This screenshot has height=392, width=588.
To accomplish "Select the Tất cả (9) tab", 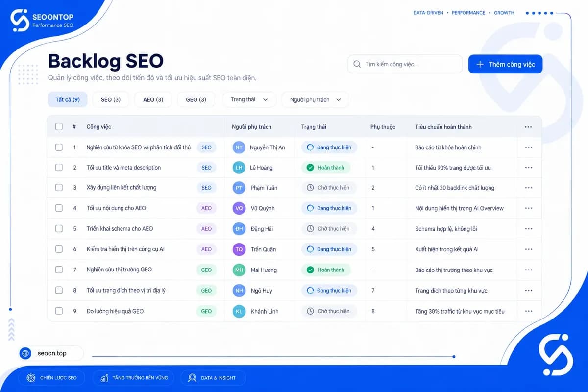I will 68,99.
